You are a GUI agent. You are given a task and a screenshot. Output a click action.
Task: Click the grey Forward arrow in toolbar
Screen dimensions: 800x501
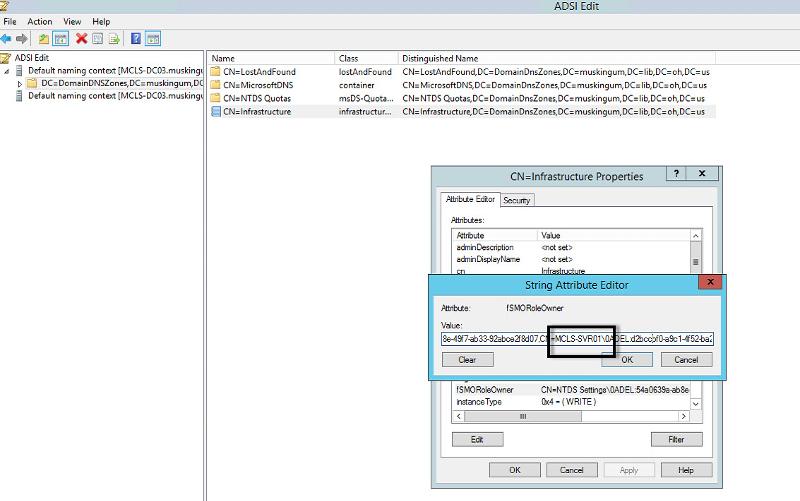pos(21,39)
